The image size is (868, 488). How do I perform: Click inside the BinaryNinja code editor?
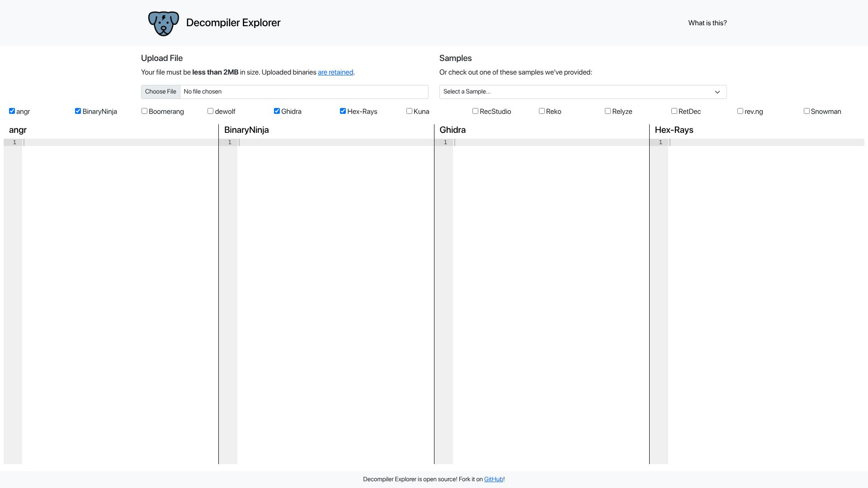coord(335,301)
